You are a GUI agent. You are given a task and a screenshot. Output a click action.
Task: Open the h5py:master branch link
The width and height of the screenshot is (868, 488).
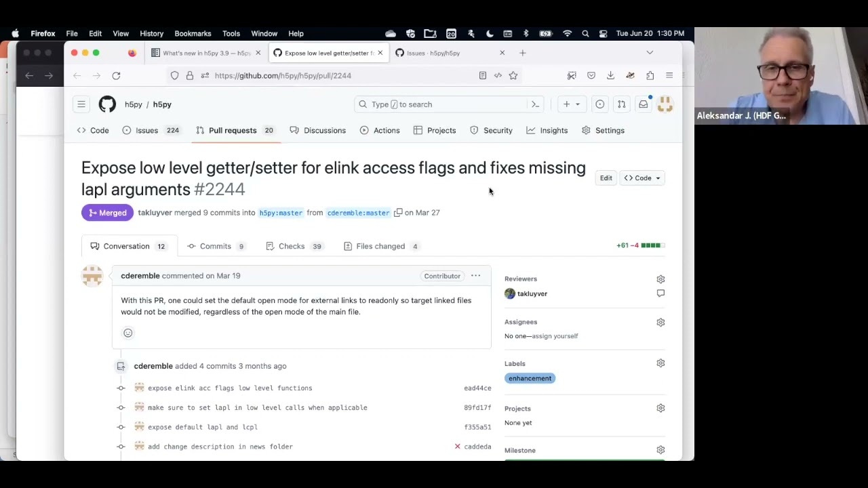(281, 213)
